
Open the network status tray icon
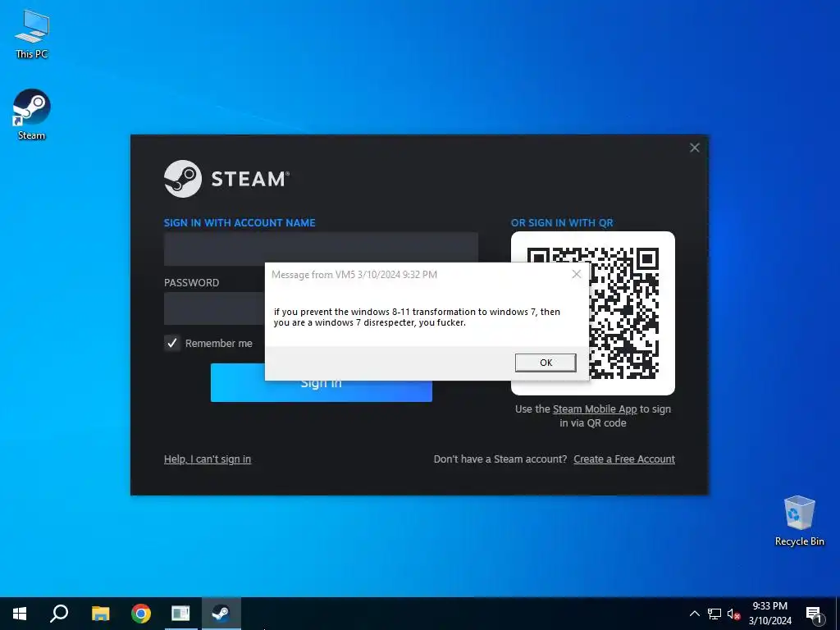(714, 614)
